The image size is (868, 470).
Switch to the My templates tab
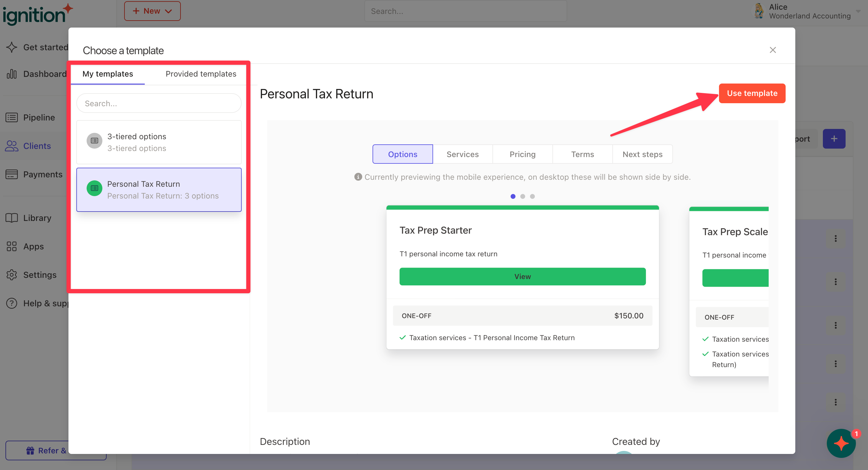(x=108, y=74)
